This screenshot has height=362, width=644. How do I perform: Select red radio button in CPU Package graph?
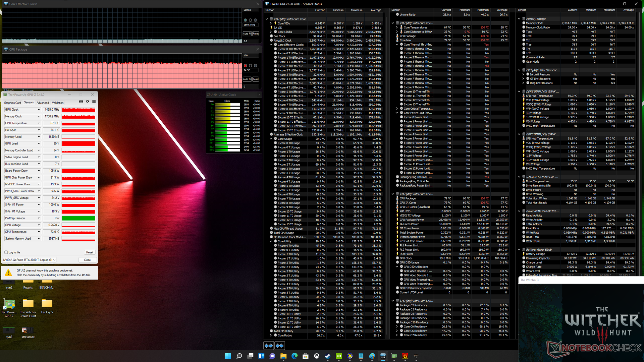coord(246,66)
